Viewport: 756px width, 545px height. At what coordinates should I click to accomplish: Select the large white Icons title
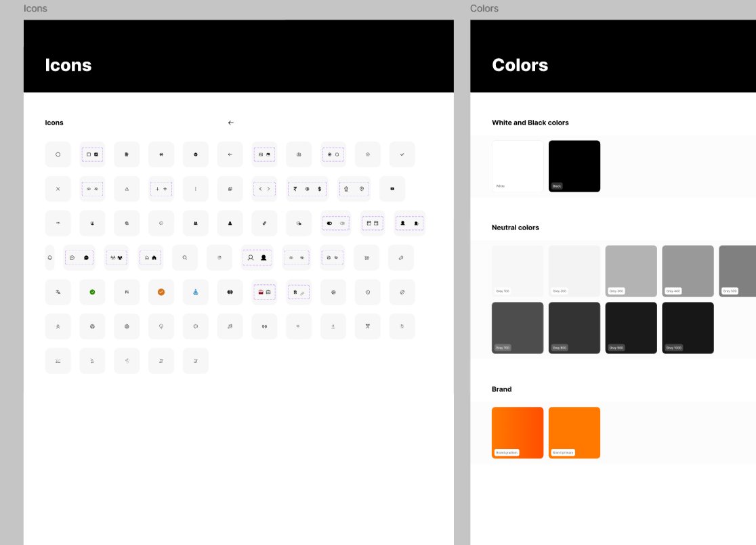(68, 65)
